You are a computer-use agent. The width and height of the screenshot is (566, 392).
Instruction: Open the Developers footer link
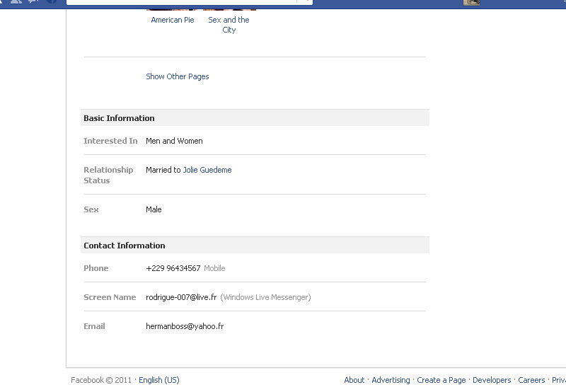pyautogui.click(x=492, y=380)
